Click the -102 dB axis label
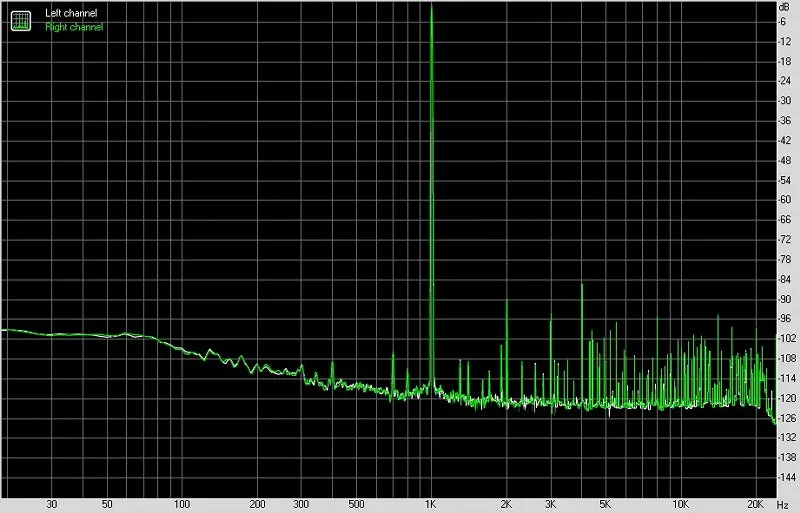Viewport: 800px width, 513px height. point(786,338)
